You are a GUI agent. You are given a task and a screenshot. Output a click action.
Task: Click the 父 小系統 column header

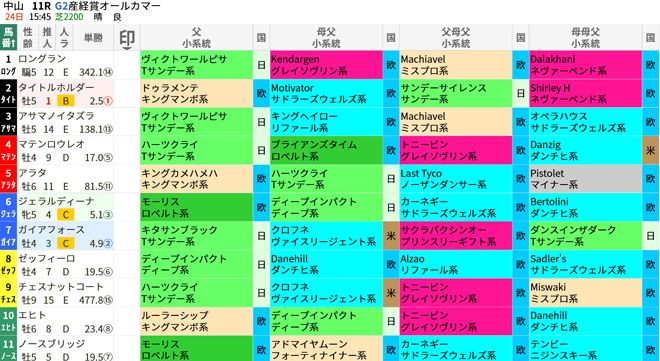coord(197,38)
